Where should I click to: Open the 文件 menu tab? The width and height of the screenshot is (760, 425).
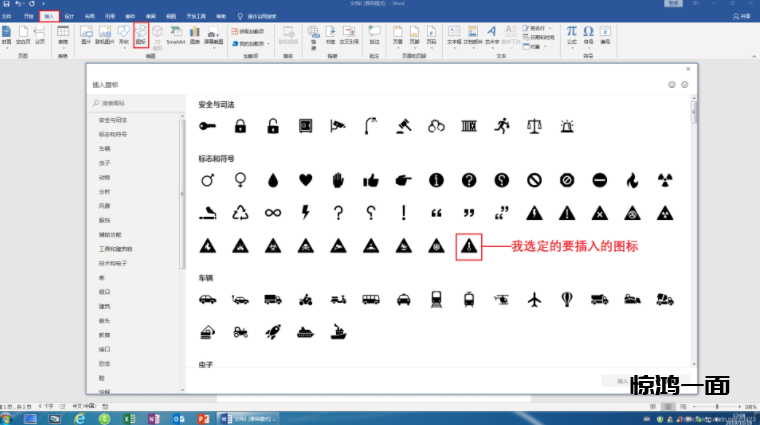point(8,17)
